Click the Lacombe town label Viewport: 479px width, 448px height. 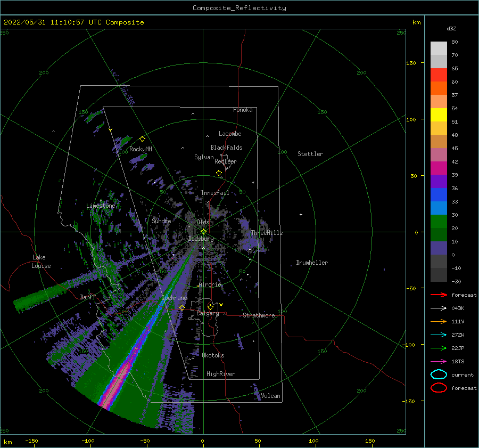point(230,134)
